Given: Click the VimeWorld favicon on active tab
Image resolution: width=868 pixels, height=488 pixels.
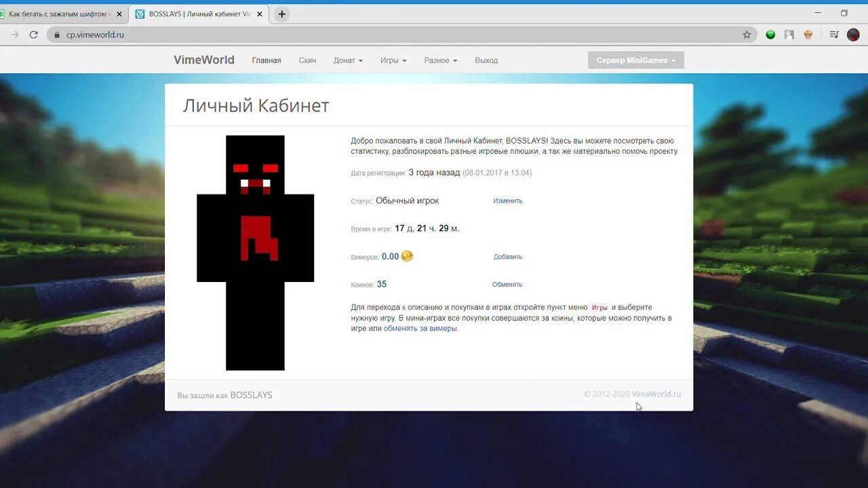Looking at the screenshot, I should click(140, 14).
